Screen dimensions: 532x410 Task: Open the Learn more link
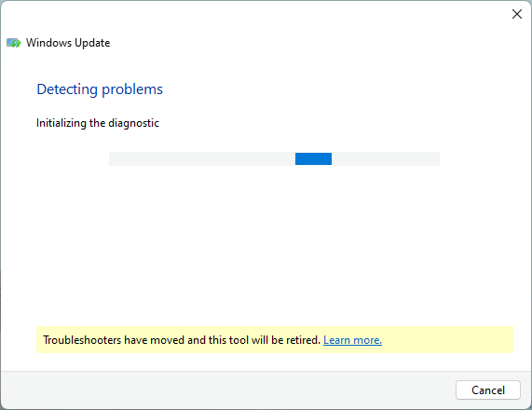pyautogui.click(x=352, y=340)
